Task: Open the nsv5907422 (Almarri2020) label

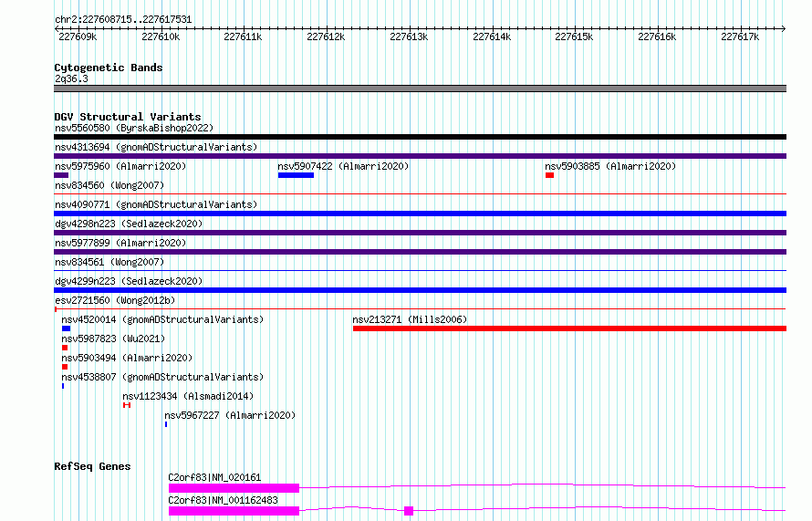Action: pos(343,166)
